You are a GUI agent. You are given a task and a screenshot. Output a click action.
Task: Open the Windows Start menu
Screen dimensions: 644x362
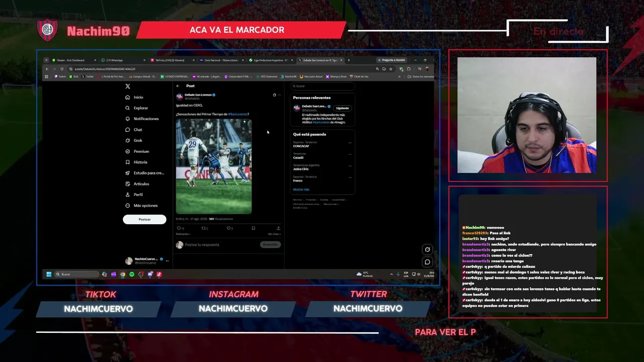point(49,275)
